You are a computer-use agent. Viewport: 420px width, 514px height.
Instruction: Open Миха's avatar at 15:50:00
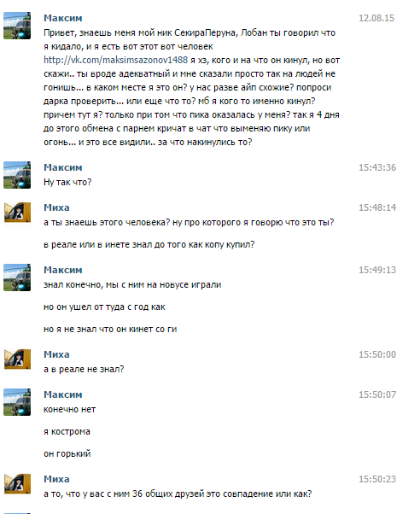(x=17, y=359)
